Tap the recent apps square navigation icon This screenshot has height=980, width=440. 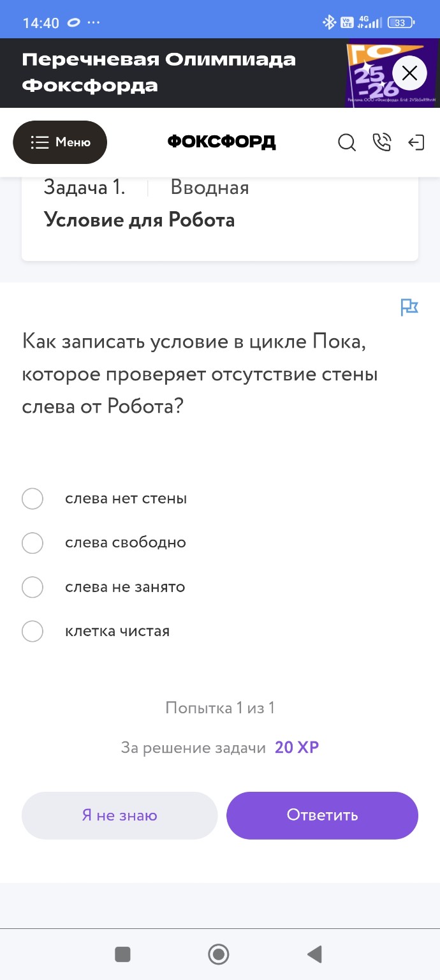(122, 954)
